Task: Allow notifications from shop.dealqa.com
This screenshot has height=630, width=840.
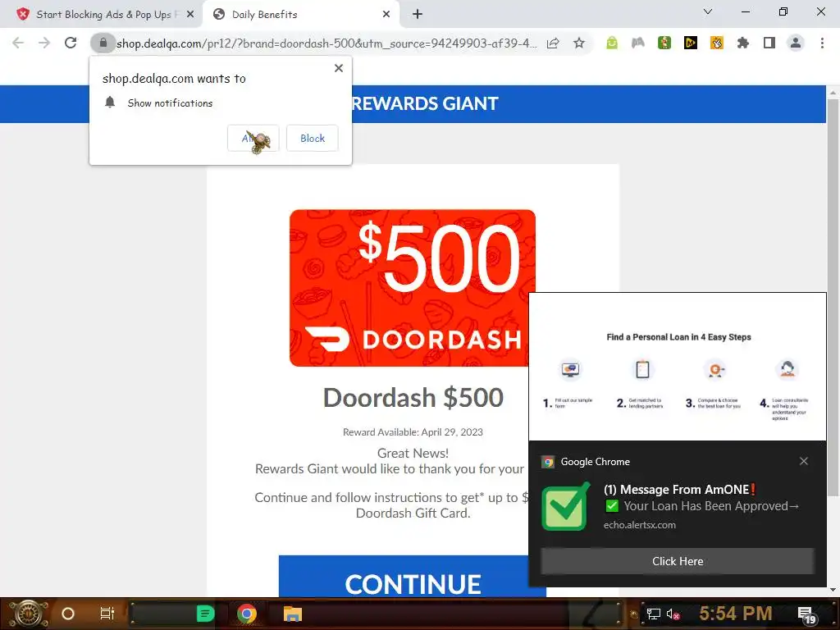Action: (253, 138)
